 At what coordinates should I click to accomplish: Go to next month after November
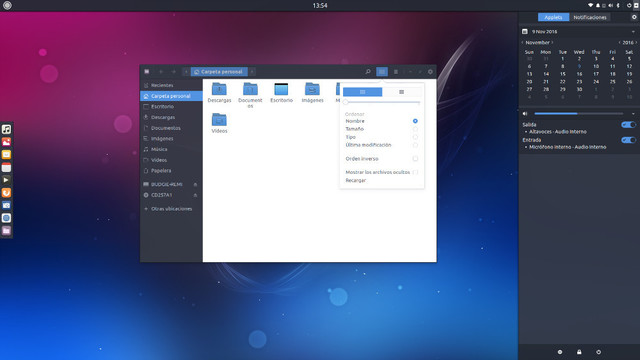[552, 42]
